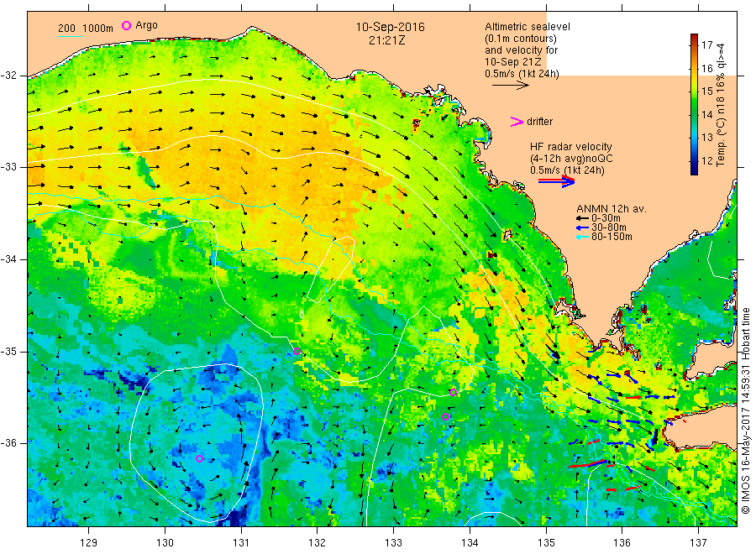Click the Argo float inside the cold eddy
This screenshot has height=554, width=756.
pyautogui.click(x=200, y=458)
